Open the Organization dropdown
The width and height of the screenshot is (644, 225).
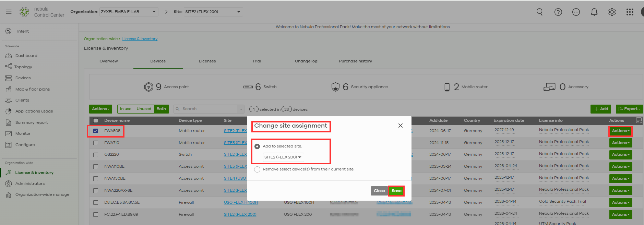click(x=129, y=12)
